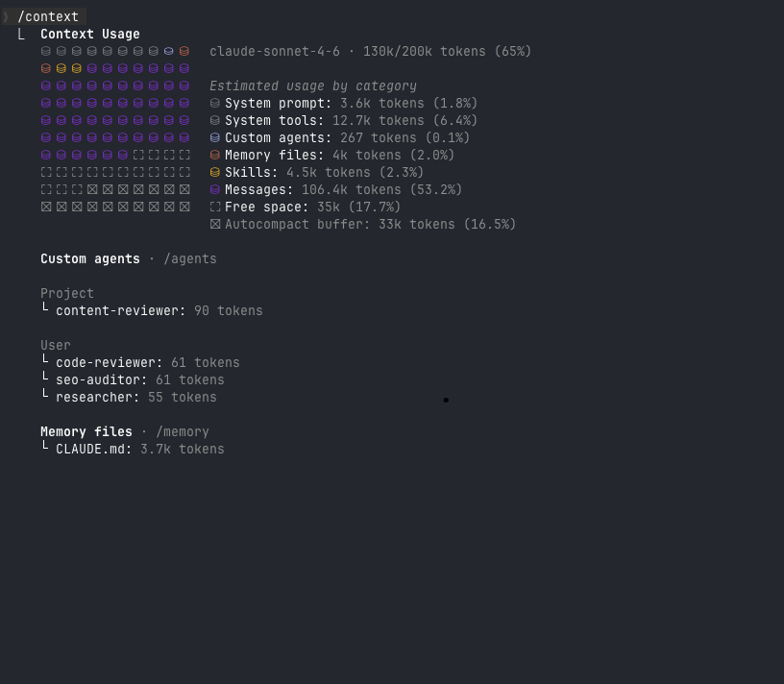Image resolution: width=784 pixels, height=684 pixels.
Task: Click the Context Usage heading
Action: pos(90,35)
